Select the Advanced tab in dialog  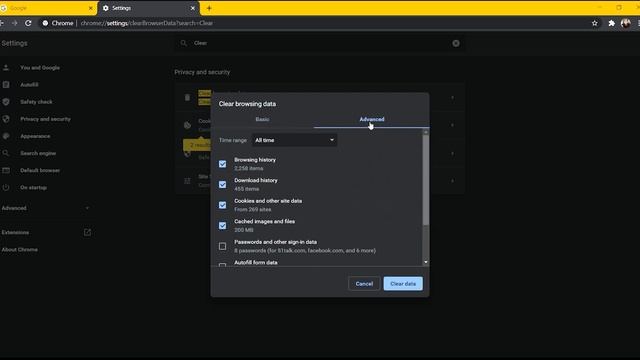[371, 119]
